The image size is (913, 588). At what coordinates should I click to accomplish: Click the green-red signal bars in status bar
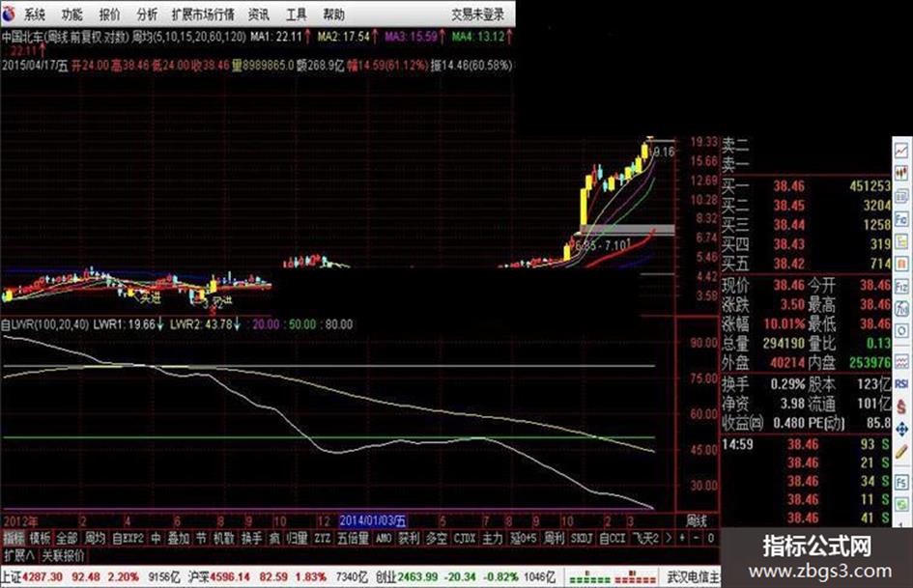[612, 577]
